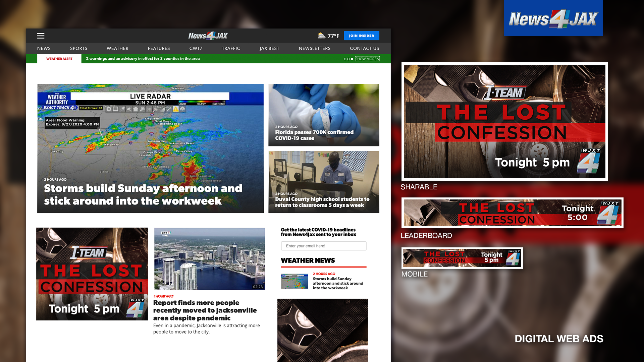Image resolution: width=644 pixels, height=362 pixels.
Task: Click the Join Insider button
Action: (361, 36)
